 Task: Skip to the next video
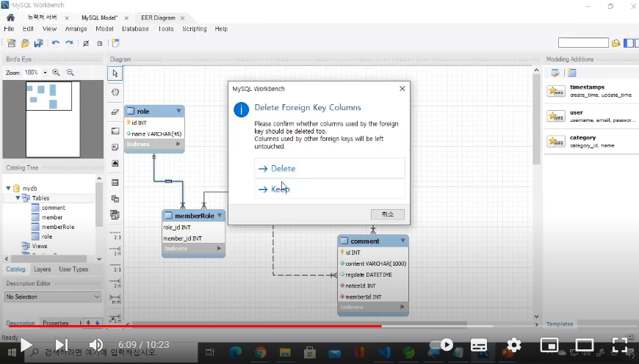(x=62, y=345)
